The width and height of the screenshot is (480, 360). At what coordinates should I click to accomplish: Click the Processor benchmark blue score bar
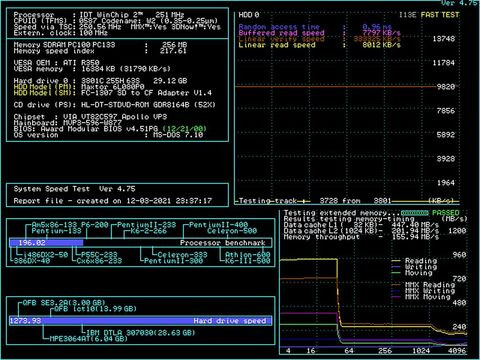pos(46,243)
